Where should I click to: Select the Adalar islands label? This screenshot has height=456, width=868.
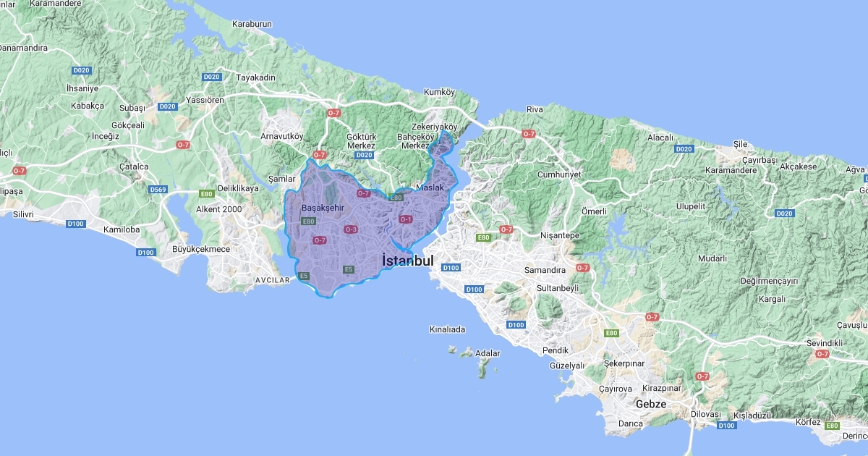(x=488, y=353)
